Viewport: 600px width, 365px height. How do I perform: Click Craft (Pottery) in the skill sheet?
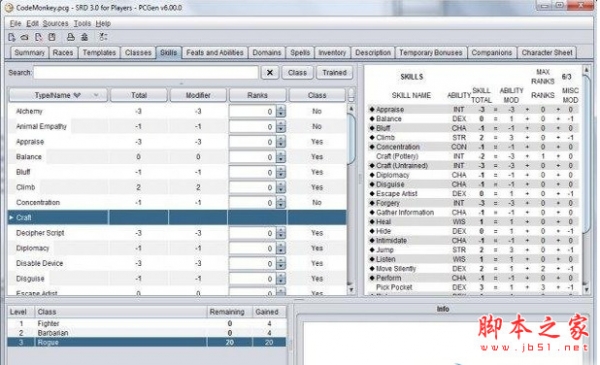tap(397, 156)
